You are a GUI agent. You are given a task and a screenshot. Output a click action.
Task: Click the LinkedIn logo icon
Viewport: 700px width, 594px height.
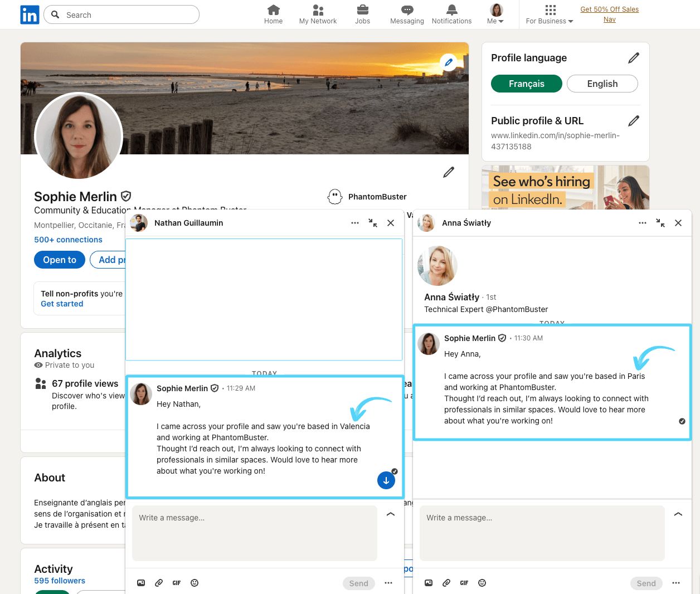coord(30,15)
